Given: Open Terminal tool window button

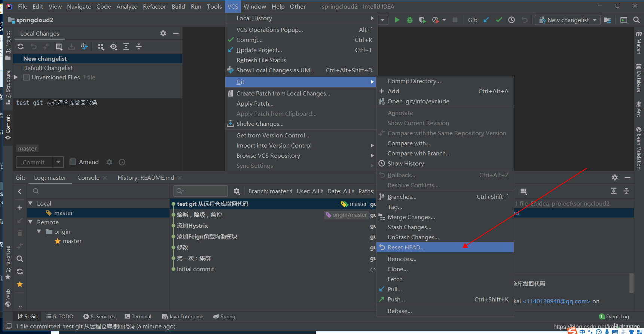Looking at the screenshot, I should (138, 316).
